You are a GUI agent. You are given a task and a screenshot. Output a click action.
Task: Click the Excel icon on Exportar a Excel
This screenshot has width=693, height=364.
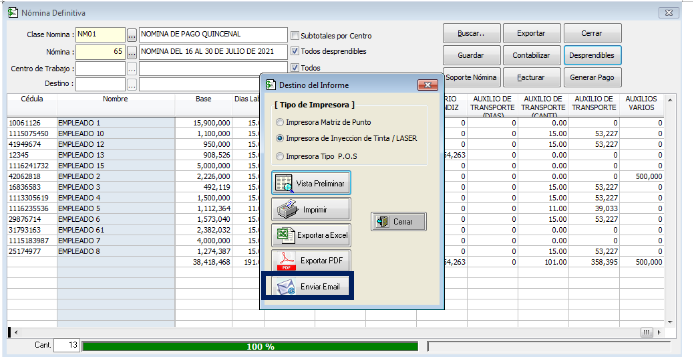[x=285, y=235]
